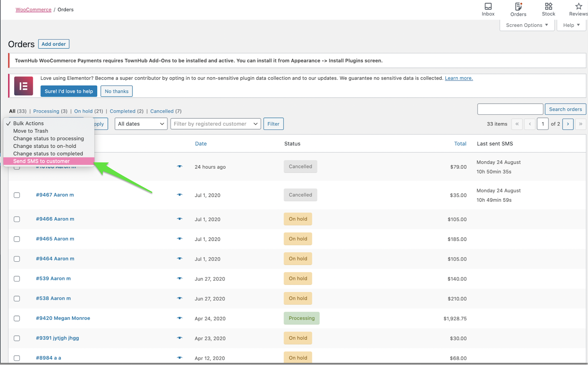588x365 pixels.
Task: Click the Elementor logo in the notice
Action: click(x=24, y=86)
